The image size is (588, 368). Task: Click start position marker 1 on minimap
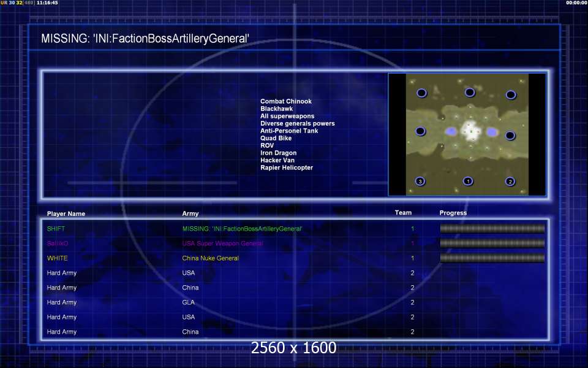click(x=467, y=181)
